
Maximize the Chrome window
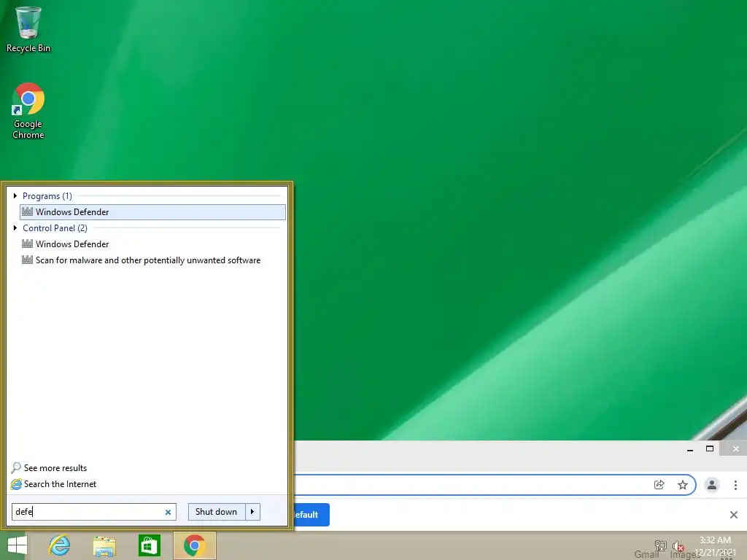click(710, 448)
